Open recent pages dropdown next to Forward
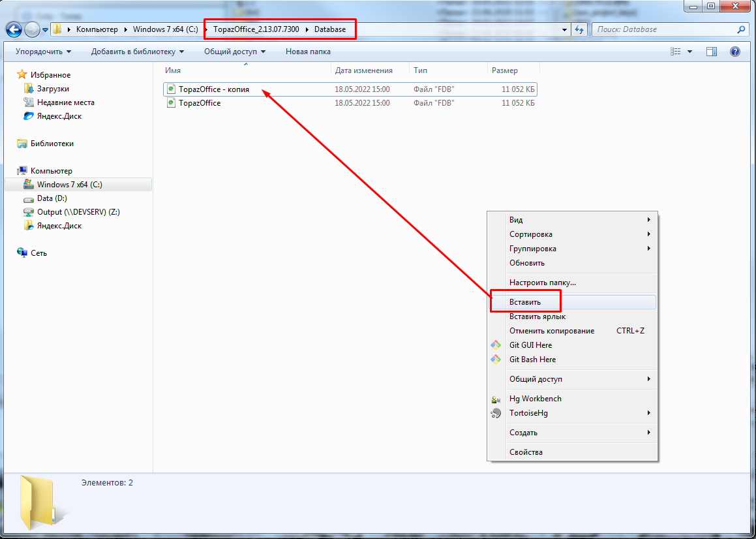The width and height of the screenshot is (756, 539). (45, 30)
